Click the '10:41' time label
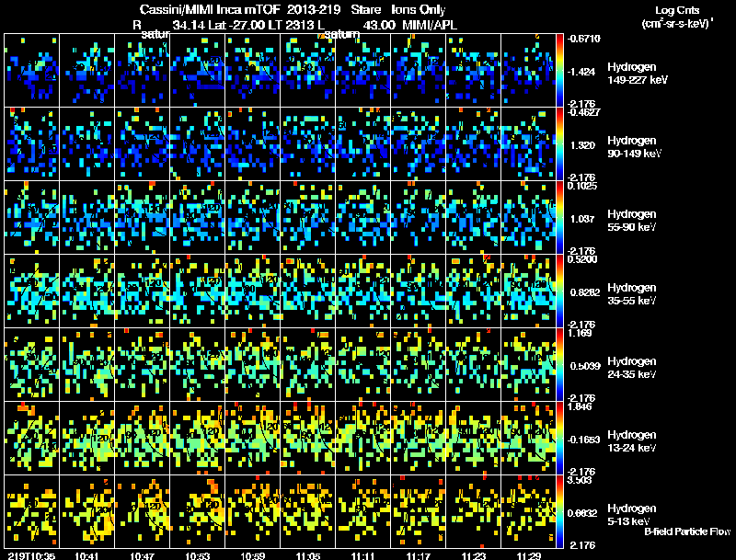This screenshot has width=736, height=560. coord(86,555)
